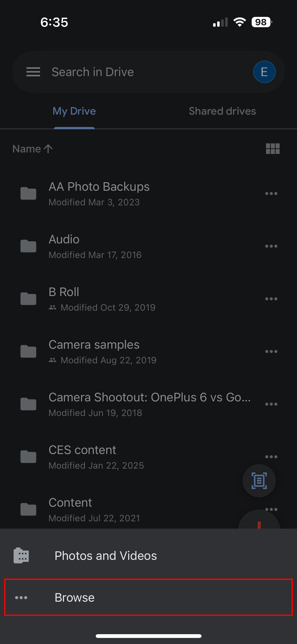Open more options for Camera samples
This screenshot has height=644, width=297.
[x=271, y=351]
